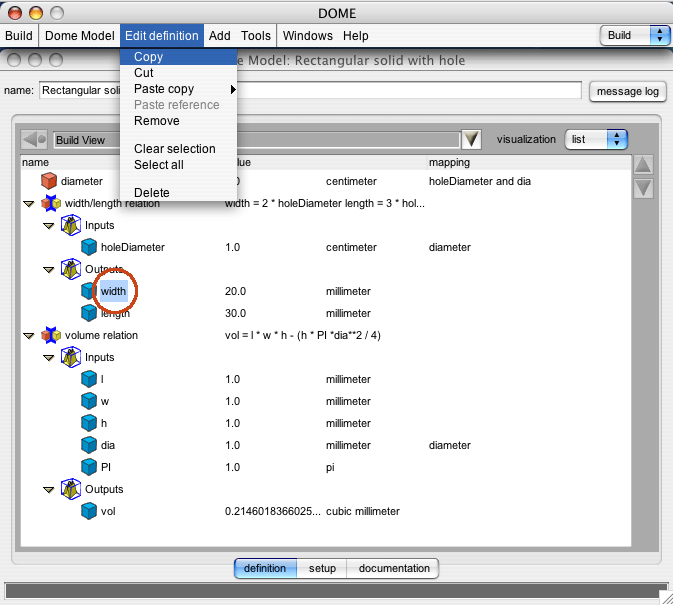Click the mapping 'holeDiameter and dia'
The width and height of the screenshot is (673, 605).
pos(480,181)
